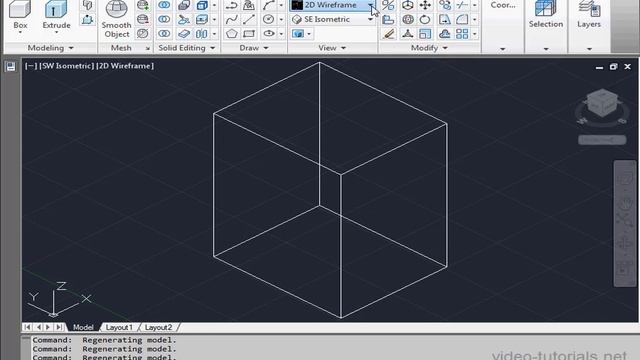Select the Rectangle draw tool
The image size is (640, 360).
pyautogui.click(x=249, y=33)
